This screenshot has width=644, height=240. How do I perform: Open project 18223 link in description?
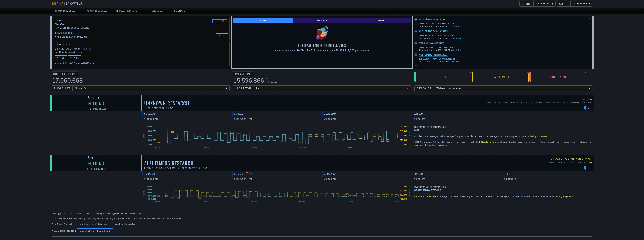[x=474, y=137]
